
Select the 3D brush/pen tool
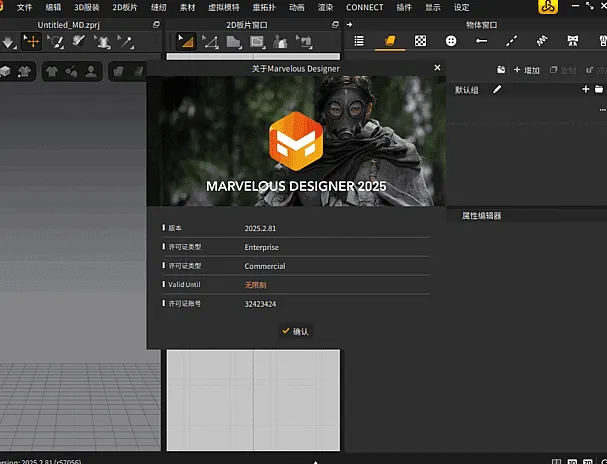(x=79, y=41)
